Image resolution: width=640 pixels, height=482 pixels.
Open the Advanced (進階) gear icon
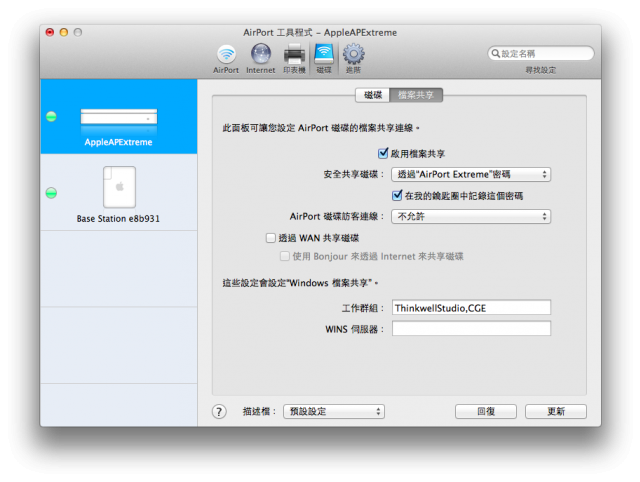(353, 59)
